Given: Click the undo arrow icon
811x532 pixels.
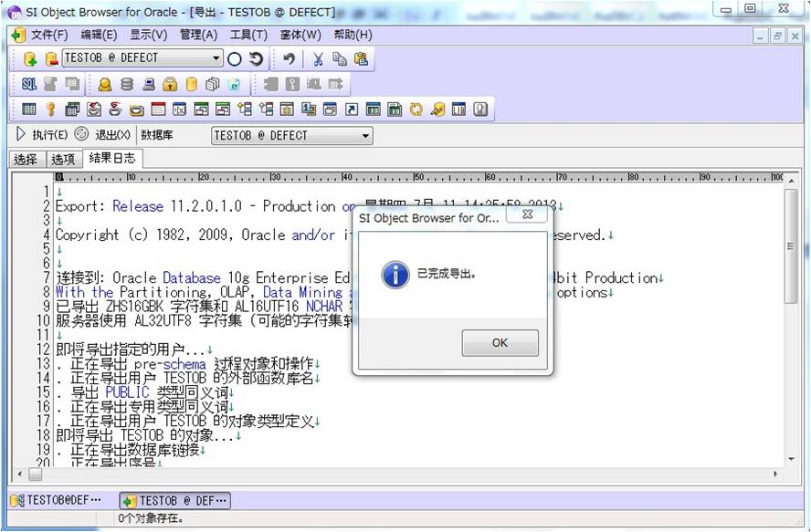Looking at the screenshot, I should [289, 59].
